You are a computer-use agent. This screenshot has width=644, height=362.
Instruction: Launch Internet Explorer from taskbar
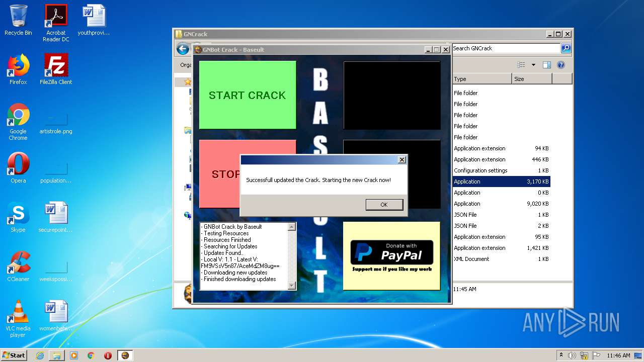pos(40,355)
